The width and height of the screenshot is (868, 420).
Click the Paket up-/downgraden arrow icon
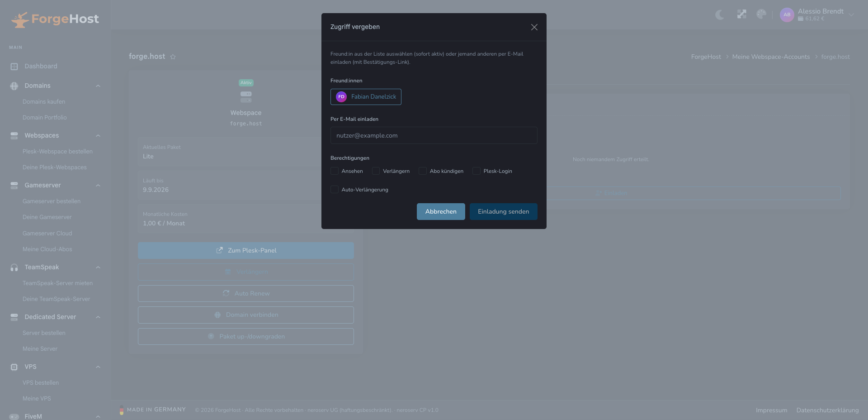211,336
